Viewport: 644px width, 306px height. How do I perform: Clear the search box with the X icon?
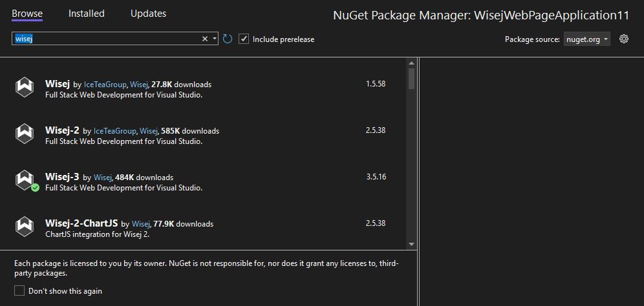tap(204, 39)
